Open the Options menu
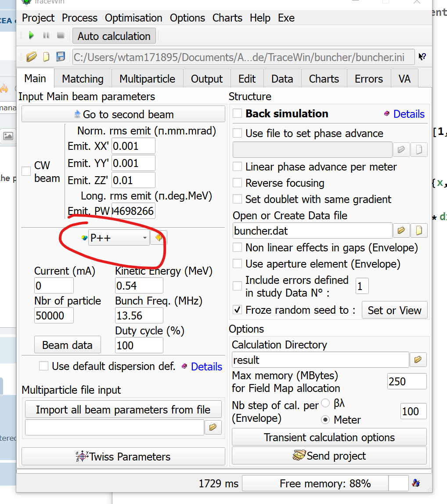 187,18
